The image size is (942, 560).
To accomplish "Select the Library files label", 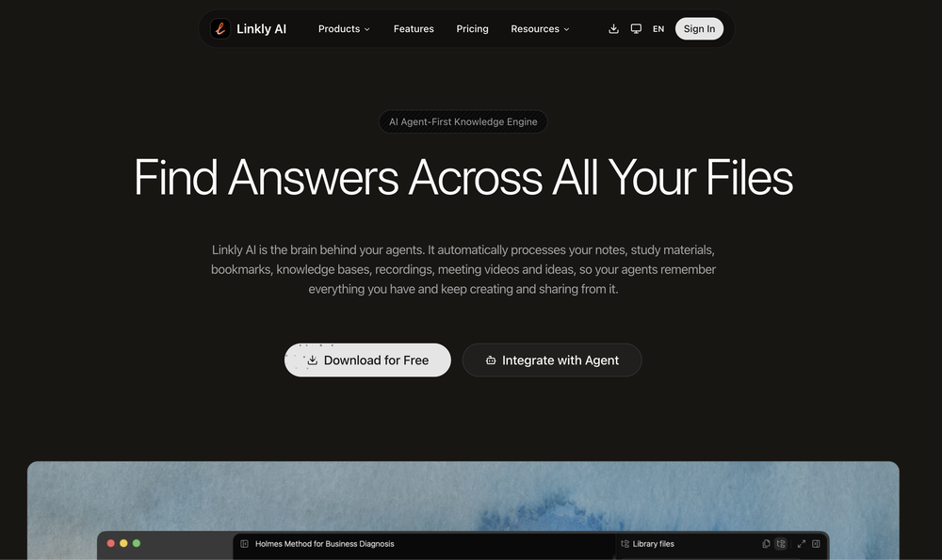I will (x=653, y=544).
